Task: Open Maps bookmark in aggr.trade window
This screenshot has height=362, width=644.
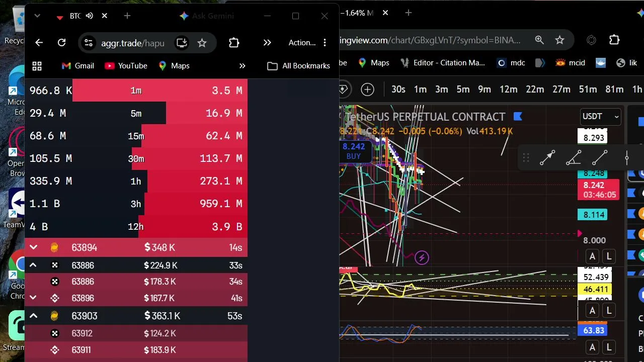Action: (174, 66)
